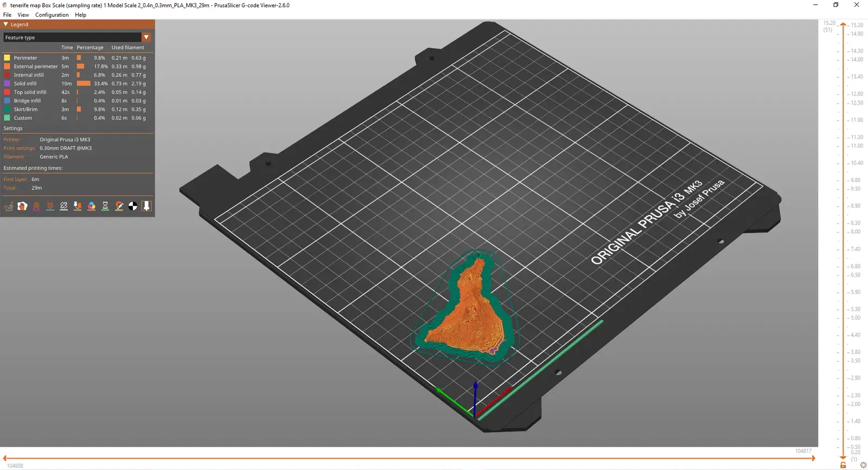Open the Feature type view dropdown
Image resolution: width=868 pixels, height=470 pixels.
coord(77,37)
